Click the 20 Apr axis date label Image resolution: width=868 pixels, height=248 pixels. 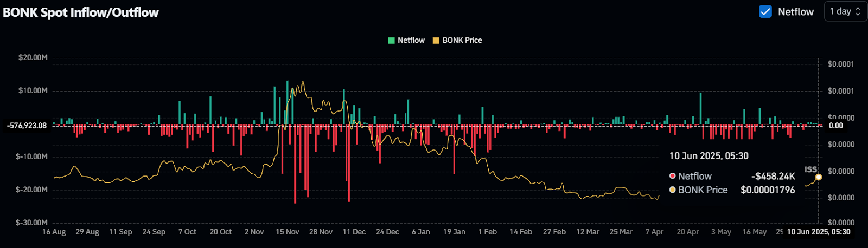click(688, 232)
